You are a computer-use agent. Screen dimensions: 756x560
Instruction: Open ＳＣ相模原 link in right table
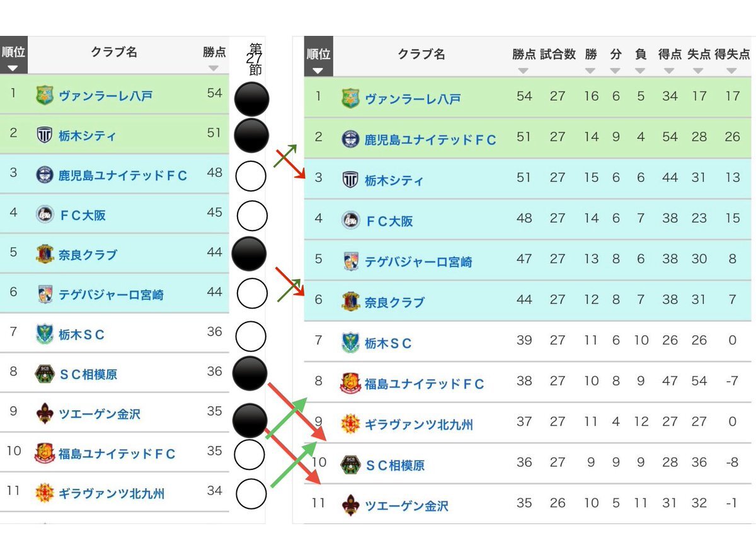[394, 466]
